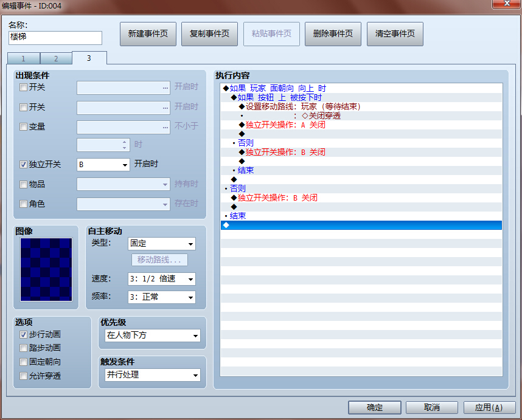Open the 角色 selection dropdown

click(123, 204)
